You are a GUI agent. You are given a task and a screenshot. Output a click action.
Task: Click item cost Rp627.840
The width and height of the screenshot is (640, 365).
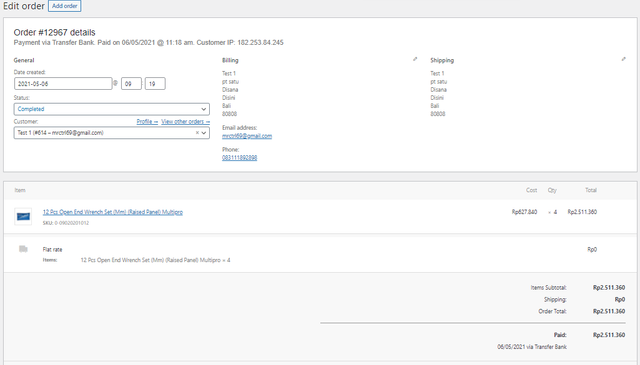point(524,212)
